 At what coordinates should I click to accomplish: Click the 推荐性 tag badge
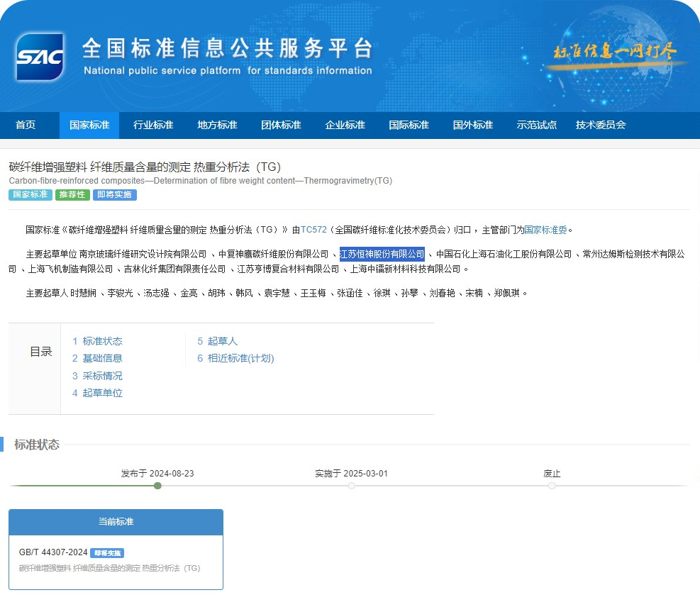71,195
